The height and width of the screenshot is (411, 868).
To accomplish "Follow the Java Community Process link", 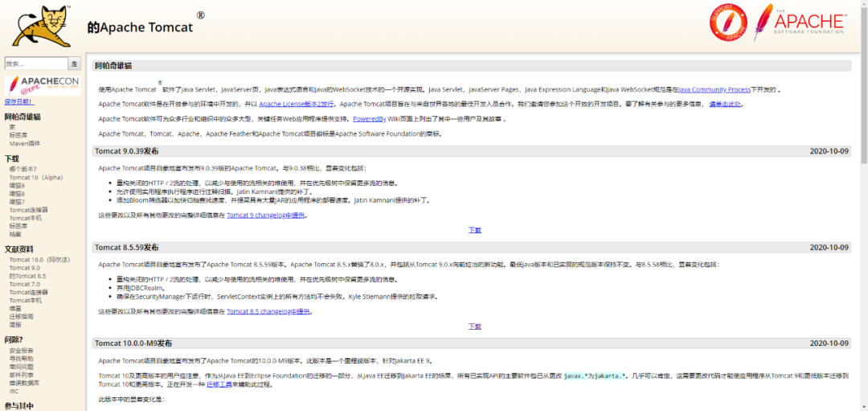I will coord(714,89).
